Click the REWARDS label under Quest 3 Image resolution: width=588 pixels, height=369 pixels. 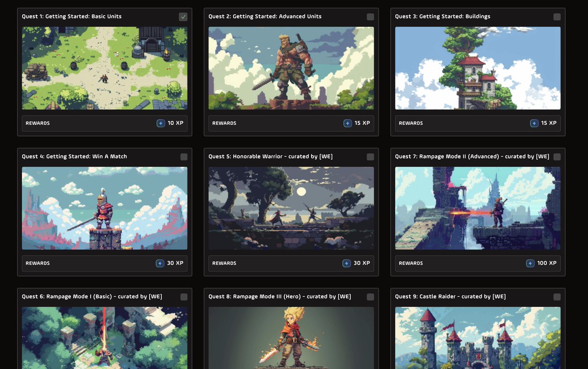[x=411, y=123]
